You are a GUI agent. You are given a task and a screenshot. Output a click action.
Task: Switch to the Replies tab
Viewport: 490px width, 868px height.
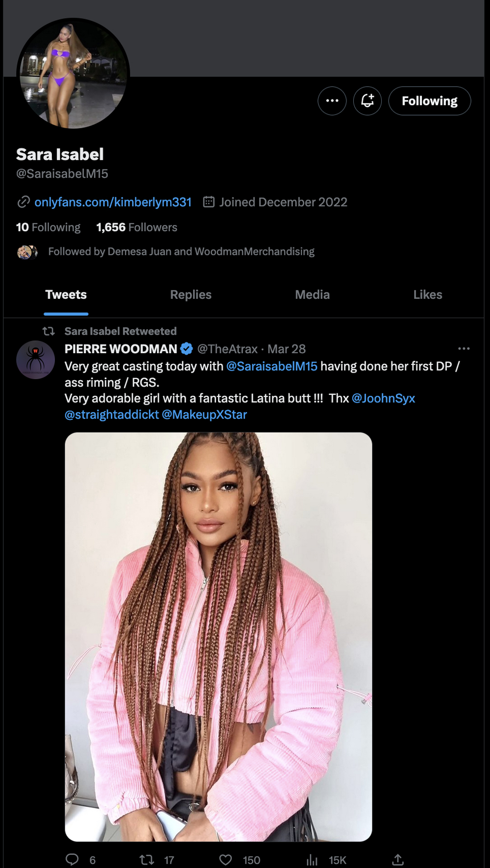click(x=191, y=295)
